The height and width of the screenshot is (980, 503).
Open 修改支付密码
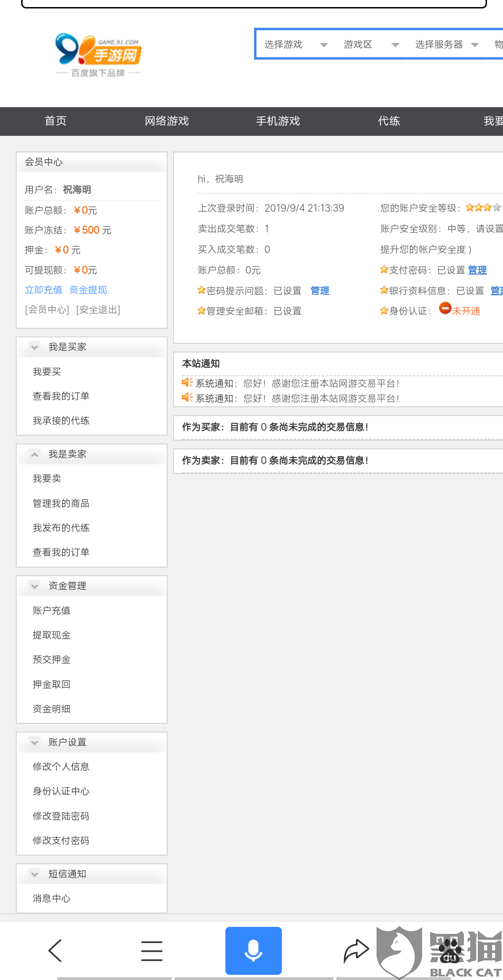61,840
